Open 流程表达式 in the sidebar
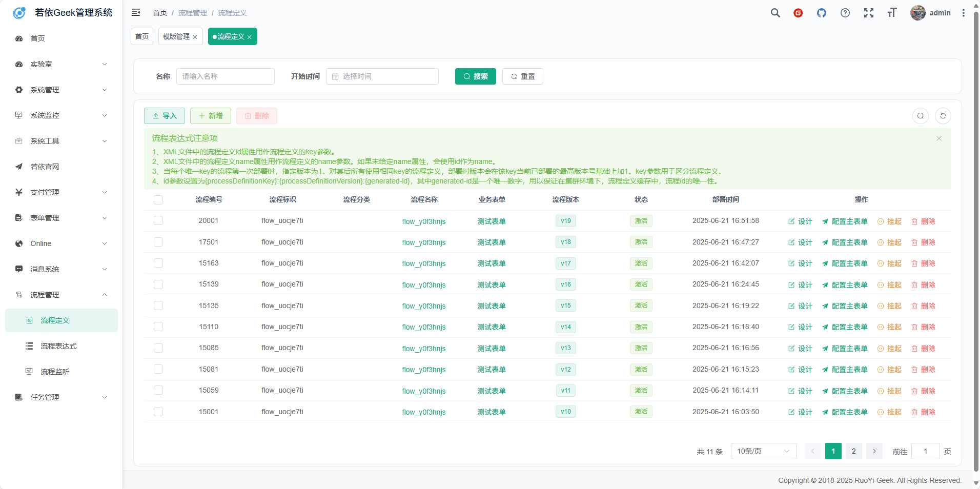 tap(58, 346)
